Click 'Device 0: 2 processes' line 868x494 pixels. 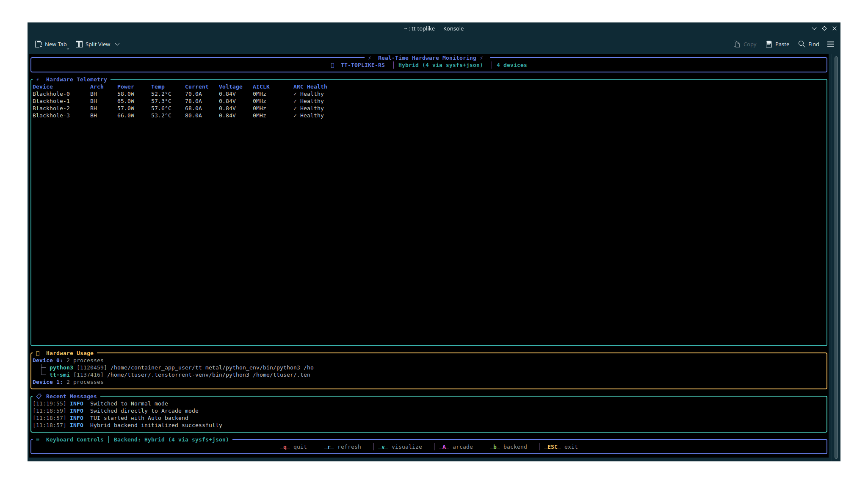click(68, 361)
